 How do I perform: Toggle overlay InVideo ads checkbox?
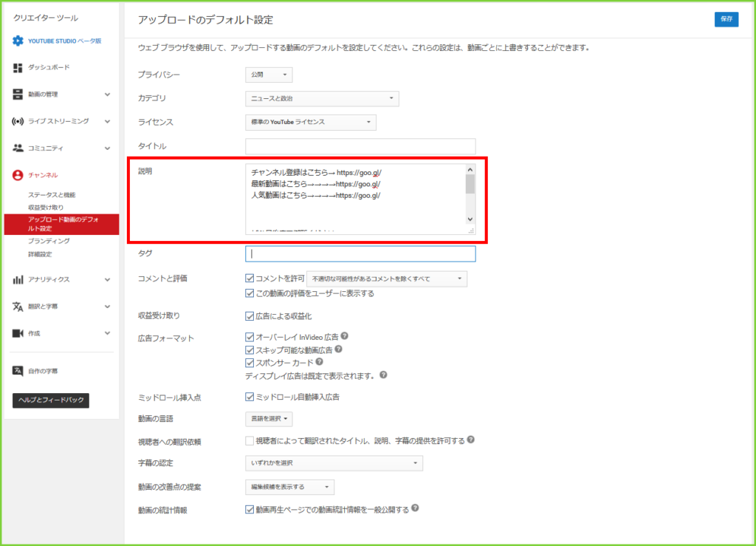coord(250,337)
